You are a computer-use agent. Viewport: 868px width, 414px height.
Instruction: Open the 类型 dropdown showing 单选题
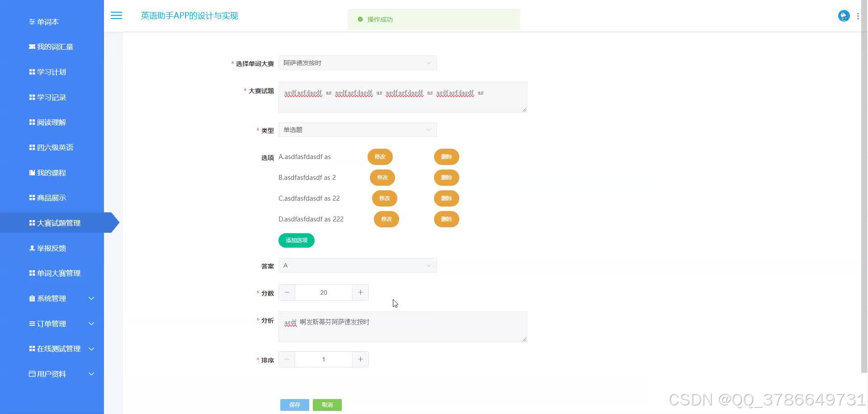(x=358, y=130)
